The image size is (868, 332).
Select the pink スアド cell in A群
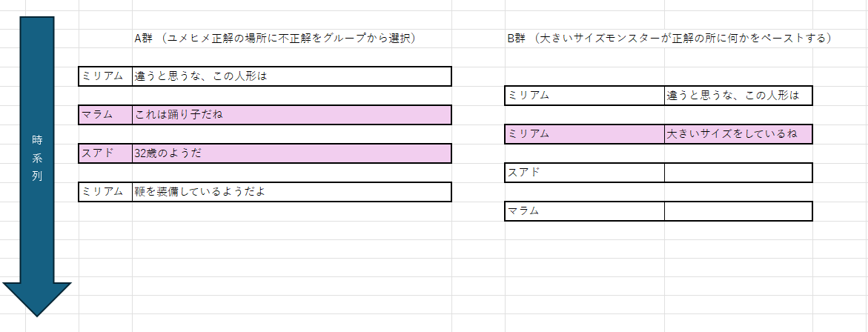105,153
